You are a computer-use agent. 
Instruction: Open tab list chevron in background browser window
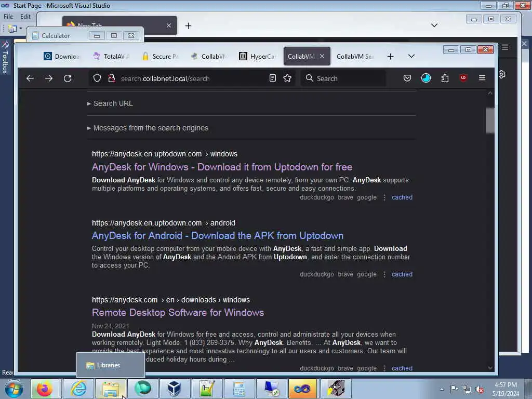[x=434, y=25]
